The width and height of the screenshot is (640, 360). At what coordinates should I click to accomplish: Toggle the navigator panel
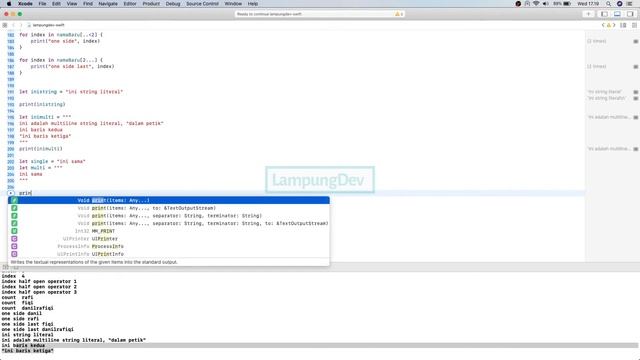[604, 14]
